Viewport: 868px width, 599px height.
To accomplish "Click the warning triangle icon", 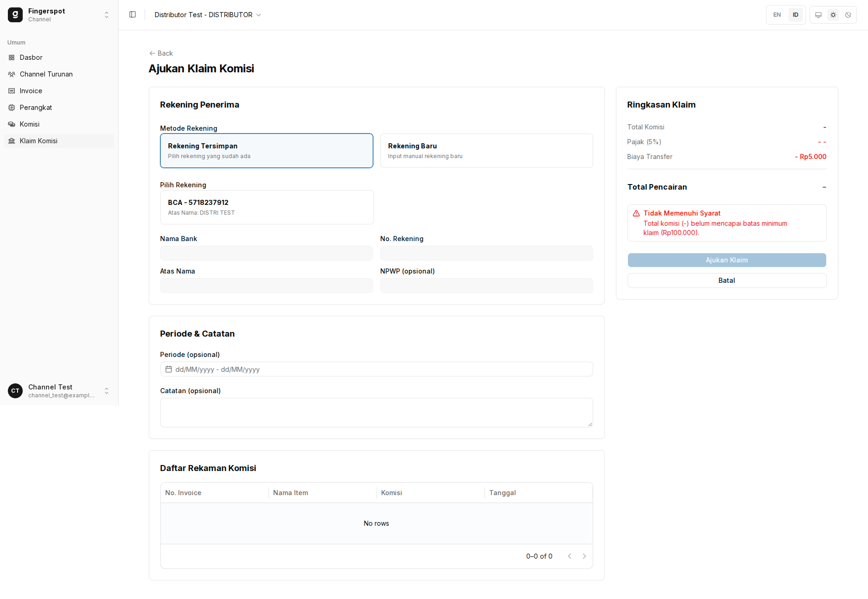I will click(636, 213).
